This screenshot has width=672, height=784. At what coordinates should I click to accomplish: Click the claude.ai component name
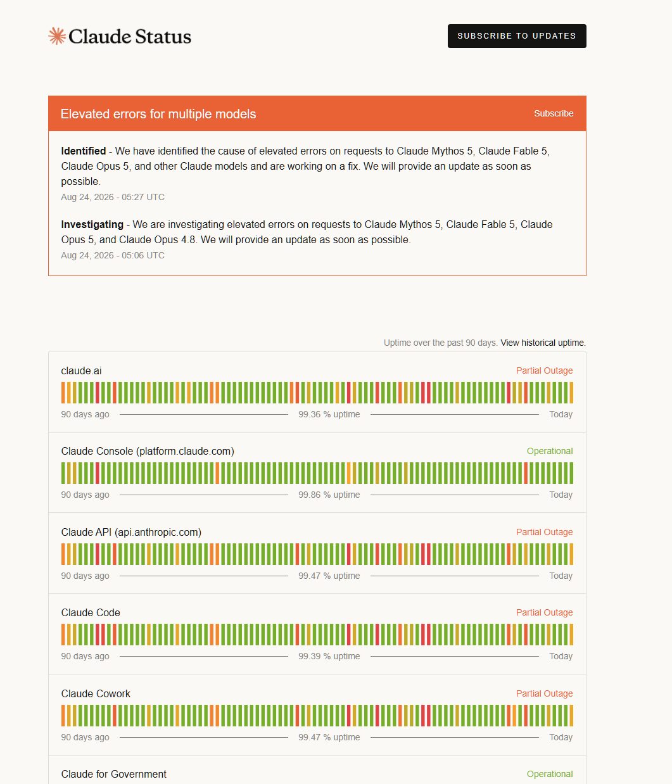point(81,370)
